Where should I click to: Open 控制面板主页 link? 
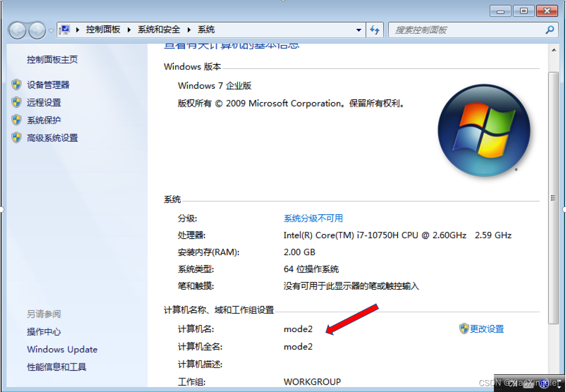tap(52, 60)
